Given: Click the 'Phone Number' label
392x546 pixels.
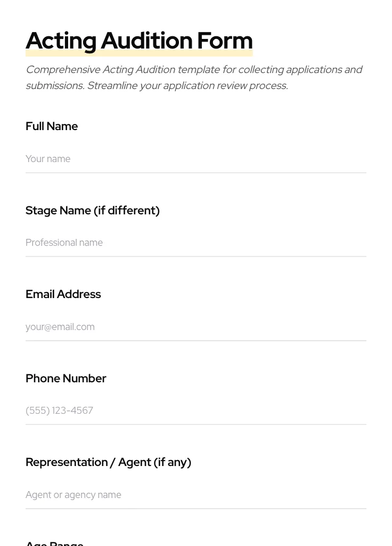Looking at the screenshot, I should pyautogui.click(x=66, y=379).
